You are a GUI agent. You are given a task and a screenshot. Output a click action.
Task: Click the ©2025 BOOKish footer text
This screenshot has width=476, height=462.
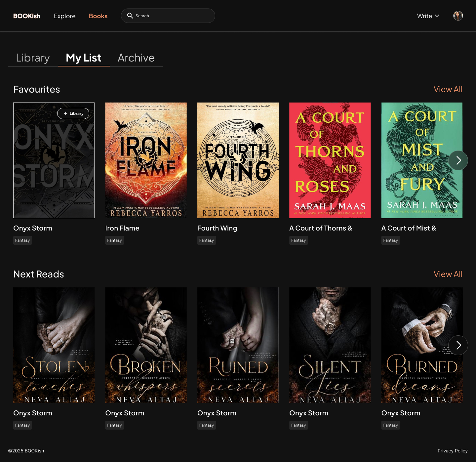26,451
